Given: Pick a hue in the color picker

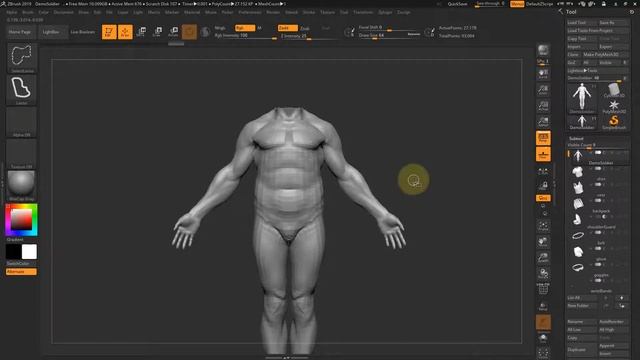Looking at the screenshot, I should [x=22, y=220].
